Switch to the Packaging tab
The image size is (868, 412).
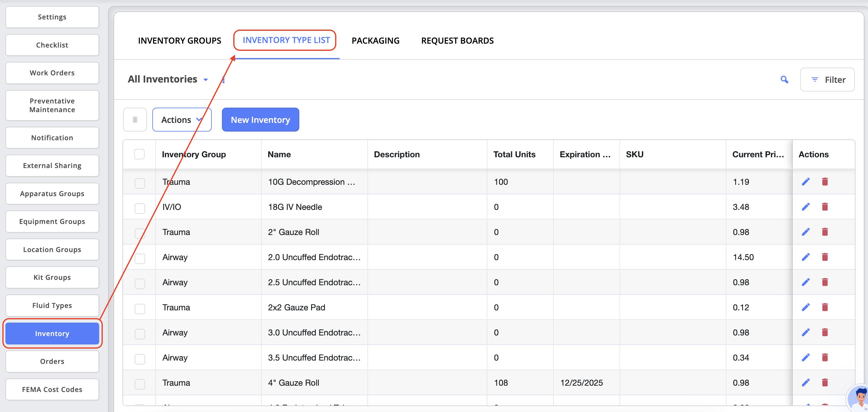tap(375, 40)
